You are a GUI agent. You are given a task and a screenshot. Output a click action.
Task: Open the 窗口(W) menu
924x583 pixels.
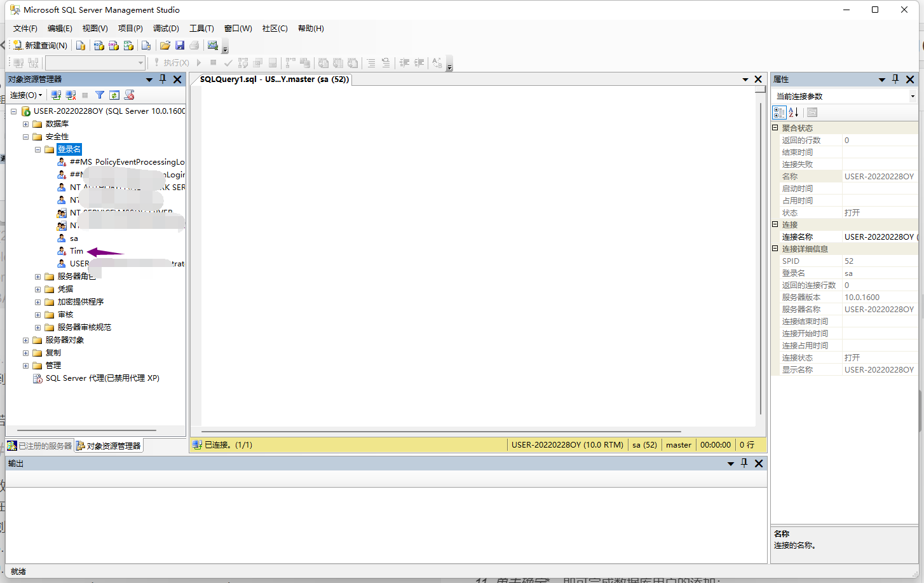[238, 28]
